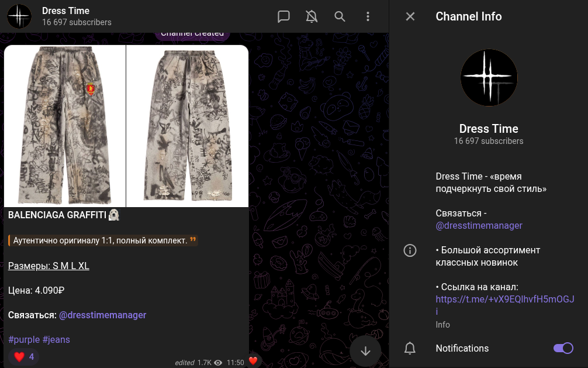Click the Info label under the channel link
This screenshot has width=588, height=368.
[442, 325]
